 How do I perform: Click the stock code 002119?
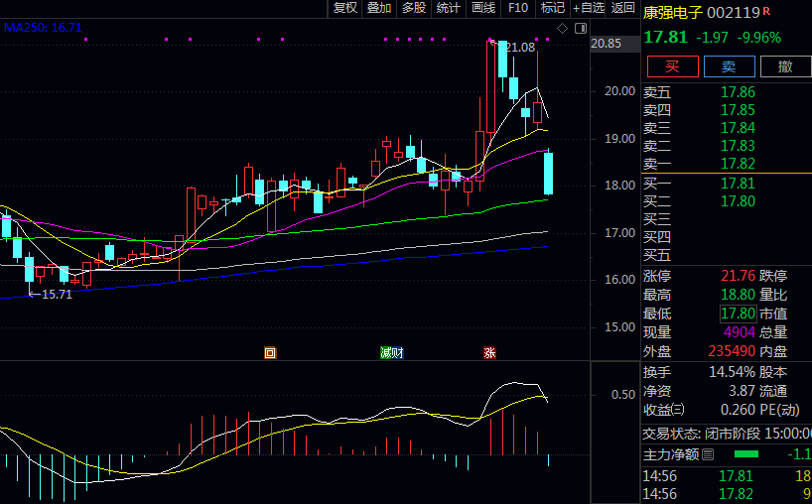pos(734,13)
